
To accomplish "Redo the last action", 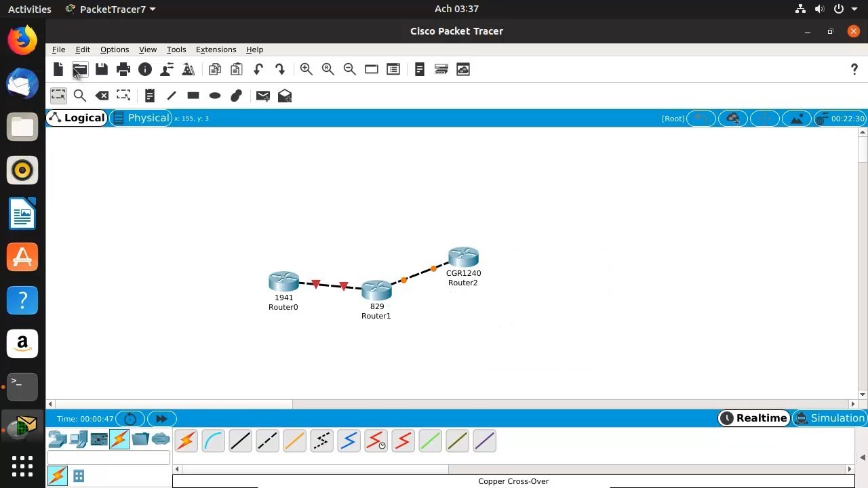I will coord(280,69).
